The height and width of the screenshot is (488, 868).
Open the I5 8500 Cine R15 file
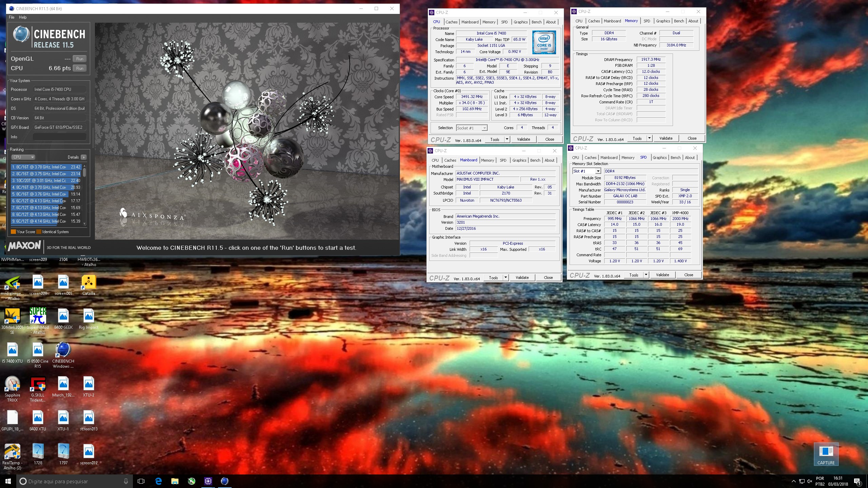[38, 350]
